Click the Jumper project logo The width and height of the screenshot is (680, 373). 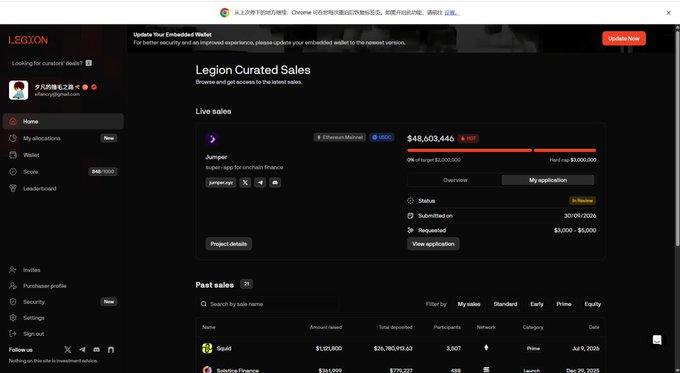pyautogui.click(x=212, y=139)
